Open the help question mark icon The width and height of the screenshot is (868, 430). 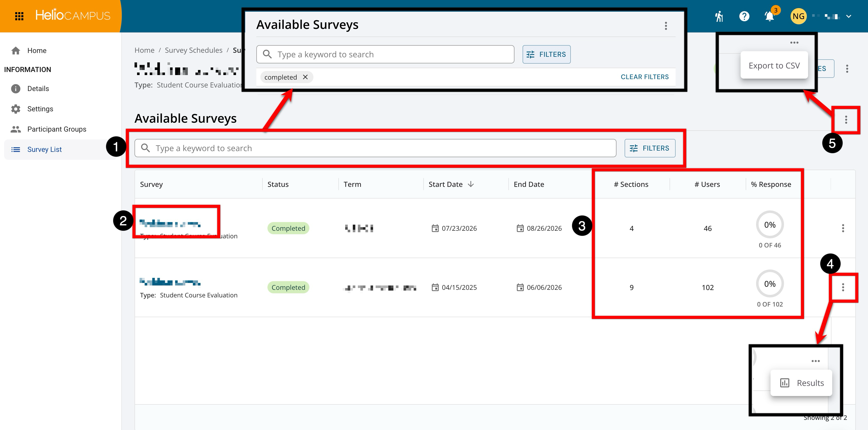click(744, 16)
